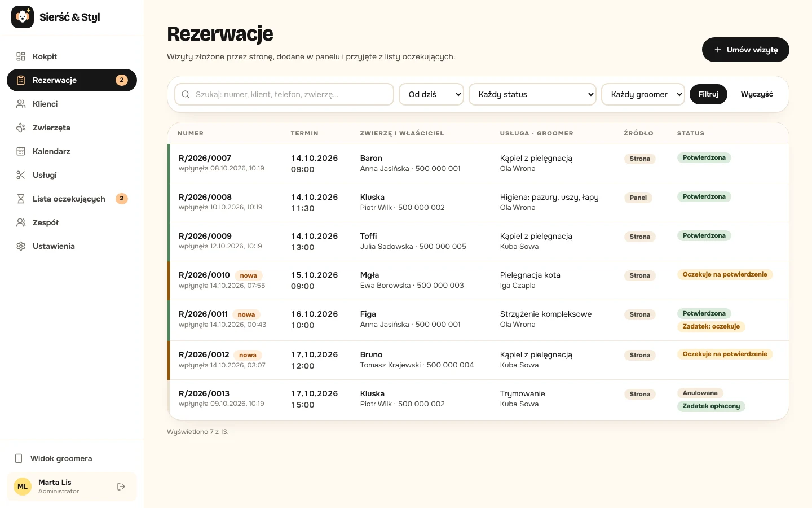Clear filters with the Wyczyść button
The width and height of the screenshot is (812, 508).
[757, 94]
